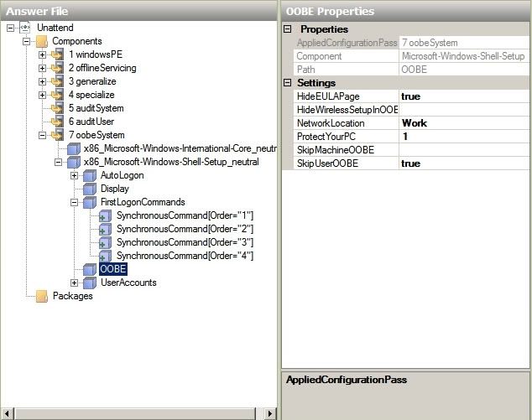Click the UserAccounts component icon
This screenshot has height=420, width=532.
click(x=90, y=283)
